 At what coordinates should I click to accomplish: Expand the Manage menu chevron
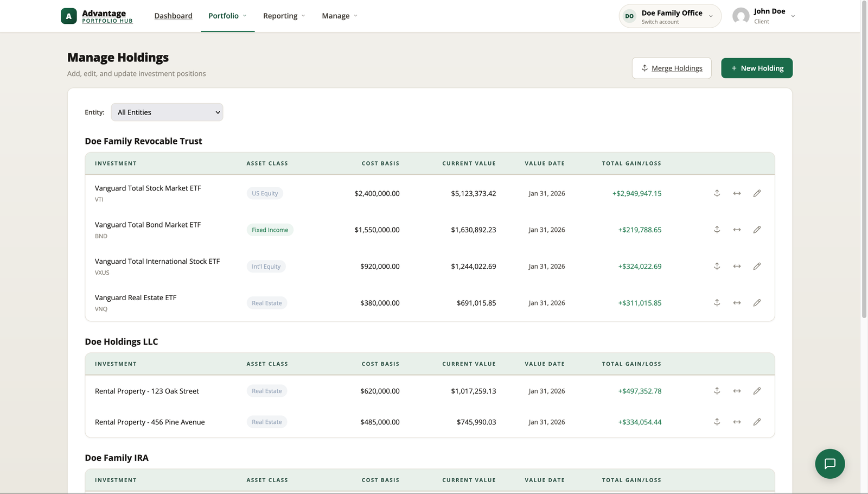[x=355, y=16]
